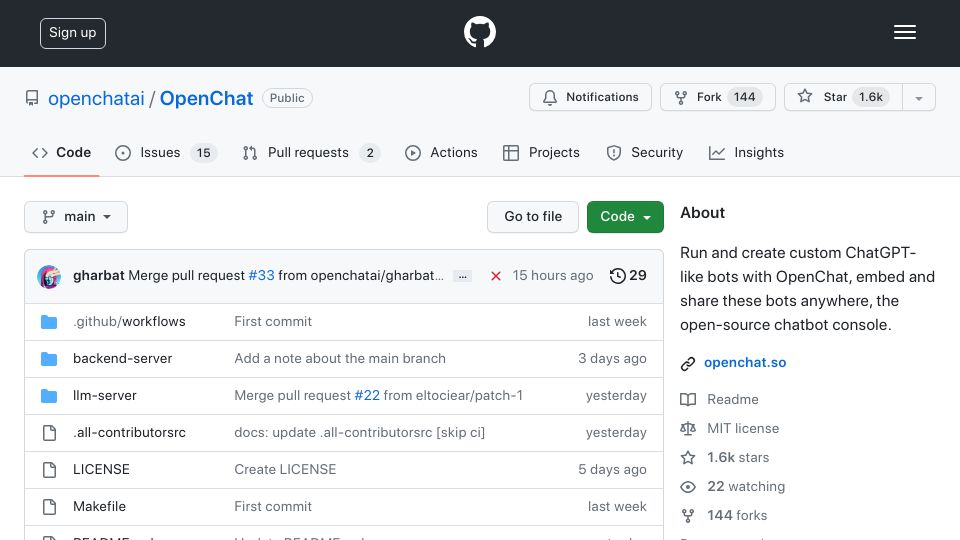The height and width of the screenshot is (540, 960).
Task: Open the gharbat author link
Action: click(x=99, y=276)
